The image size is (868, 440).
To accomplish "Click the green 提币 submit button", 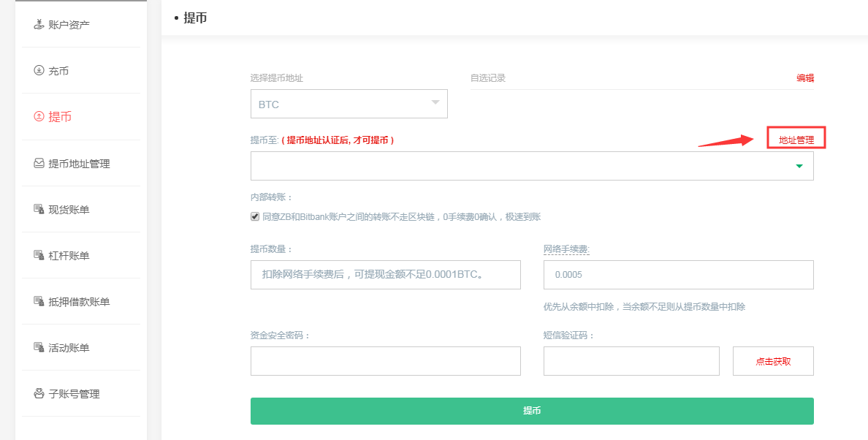I will coord(532,411).
